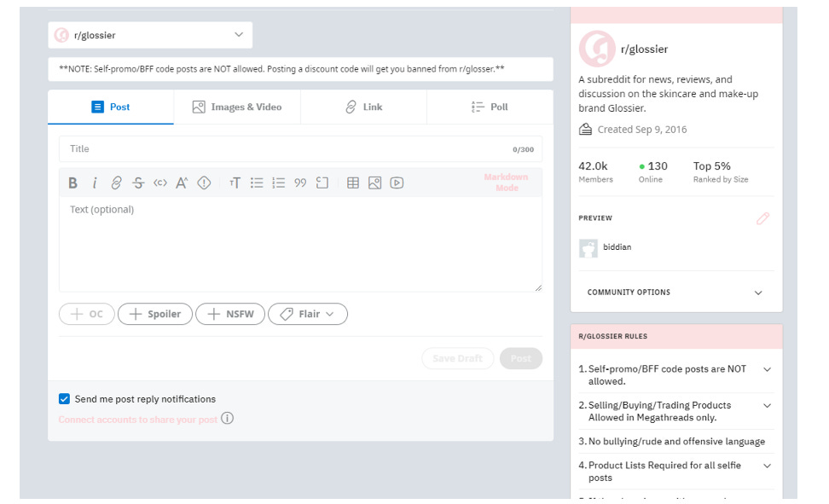Insert a quote block
Viewport: 829px width, 504px height.
pyautogui.click(x=300, y=183)
